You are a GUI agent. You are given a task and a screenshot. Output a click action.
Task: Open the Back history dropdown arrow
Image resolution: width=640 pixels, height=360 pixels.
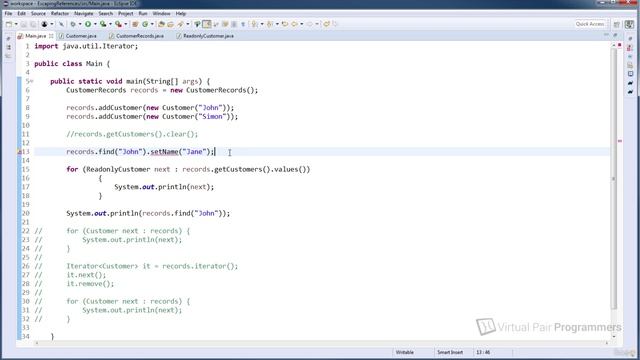(x=302, y=24)
